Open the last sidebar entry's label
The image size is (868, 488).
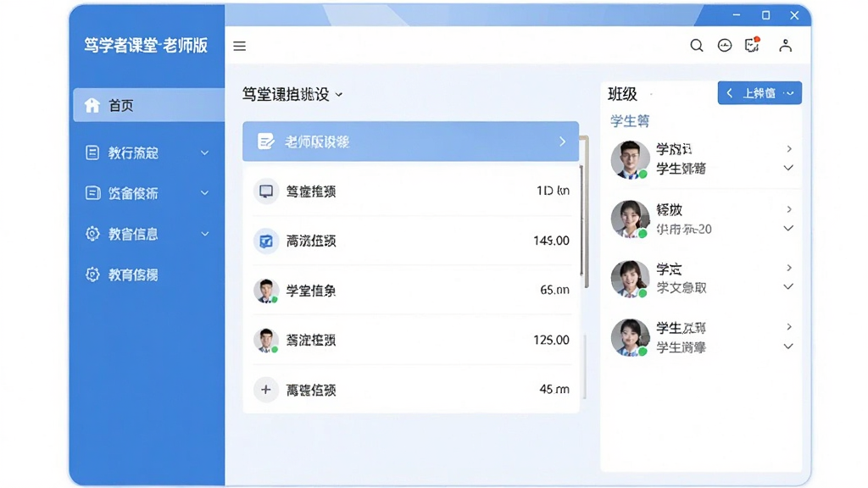[x=133, y=275]
